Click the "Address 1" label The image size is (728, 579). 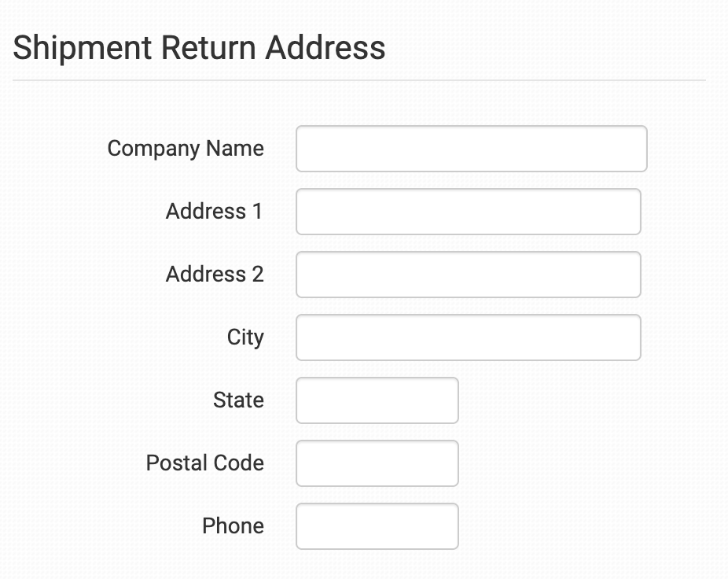coord(214,212)
